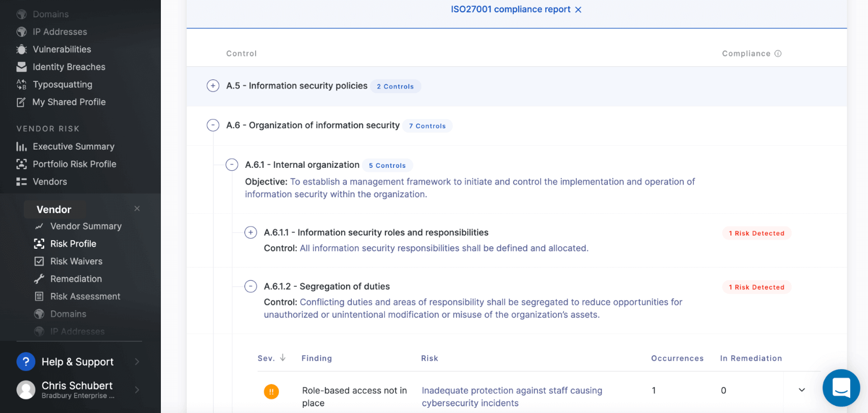Go to Portfolio Risk Profile
Image resolution: width=868 pixels, height=413 pixels.
pyautogui.click(x=75, y=164)
